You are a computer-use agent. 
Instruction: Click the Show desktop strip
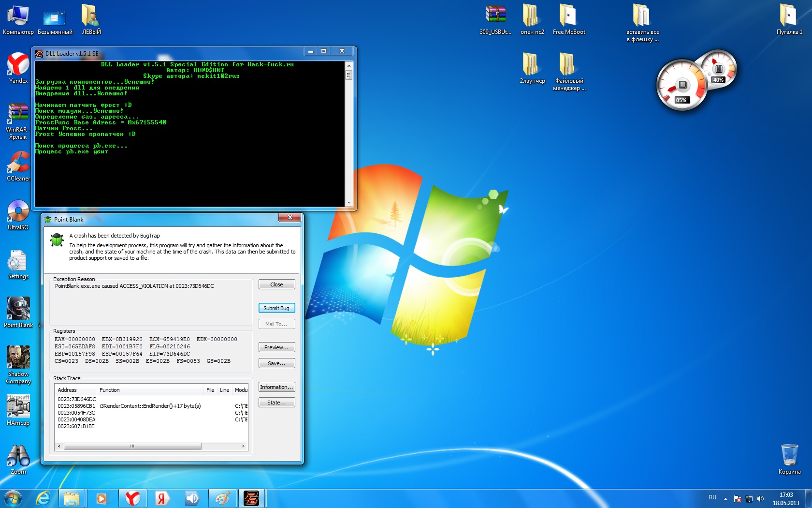(x=809, y=498)
